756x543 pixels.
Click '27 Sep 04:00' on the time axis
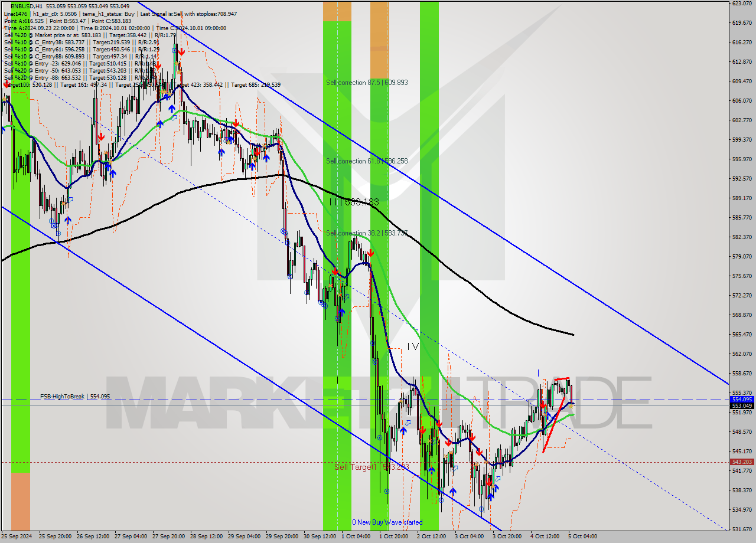tap(131, 537)
